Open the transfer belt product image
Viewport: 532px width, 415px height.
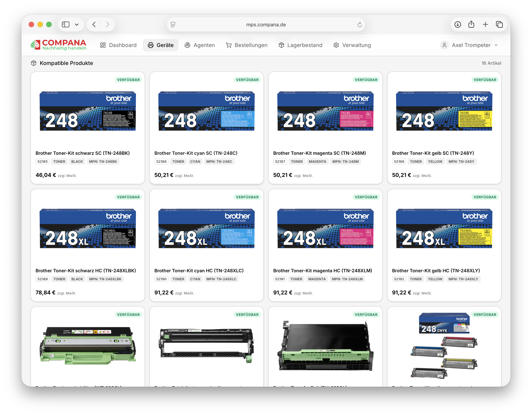(x=325, y=346)
